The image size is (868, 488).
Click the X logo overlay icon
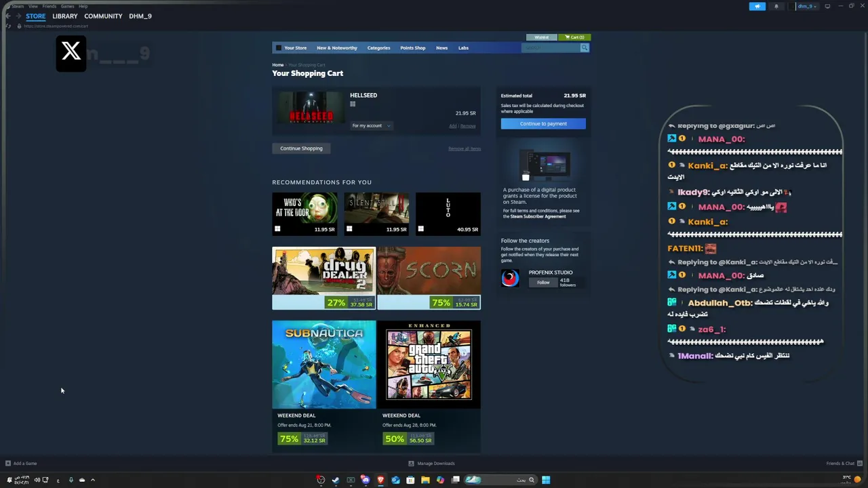click(71, 53)
